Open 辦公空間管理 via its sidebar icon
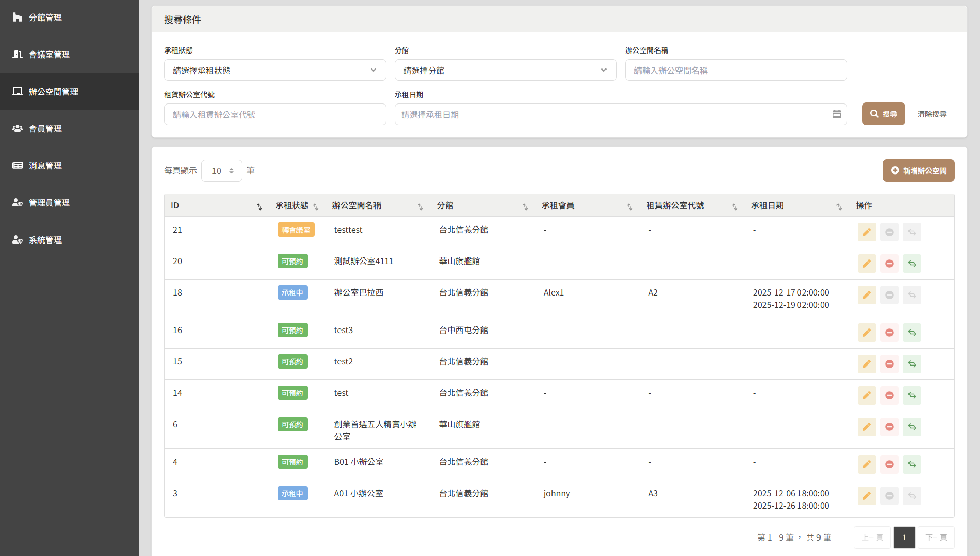This screenshot has width=980, height=556. pyautogui.click(x=17, y=91)
